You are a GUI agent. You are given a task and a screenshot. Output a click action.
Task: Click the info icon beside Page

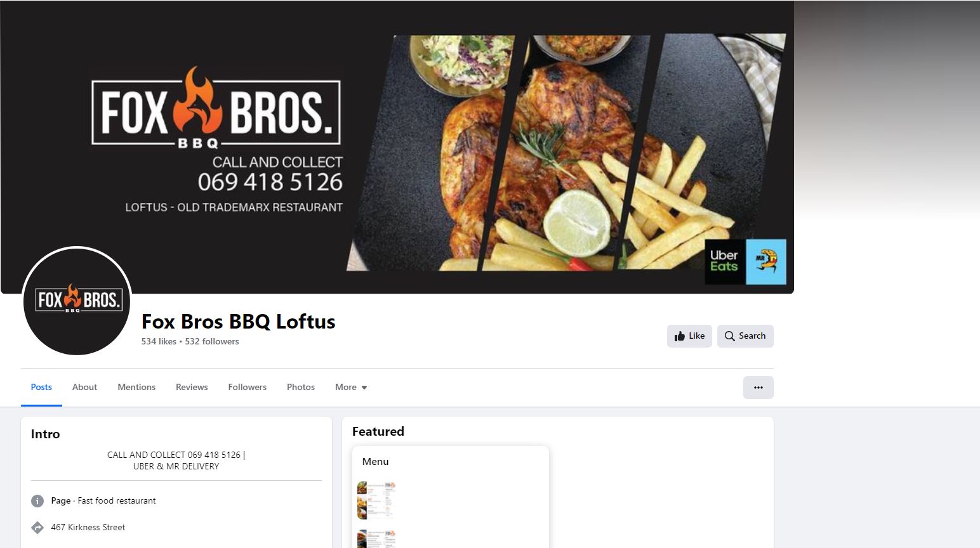37,501
